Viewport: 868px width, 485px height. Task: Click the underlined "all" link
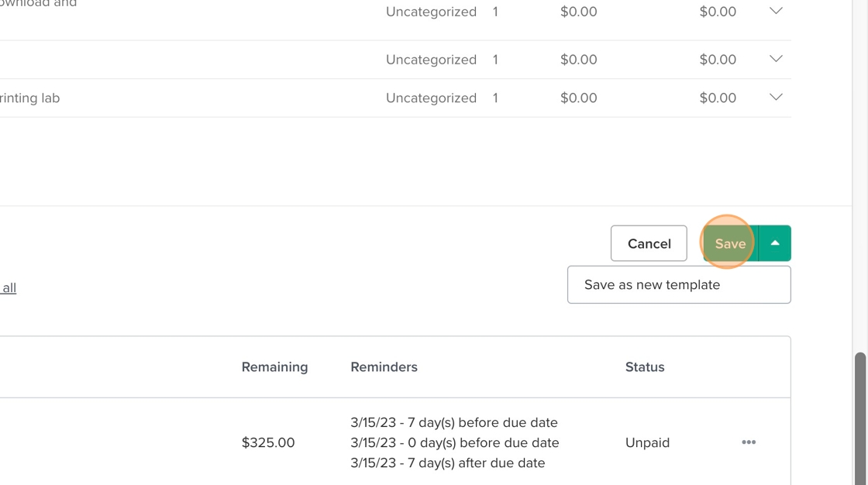pyautogui.click(x=9, y=287)
